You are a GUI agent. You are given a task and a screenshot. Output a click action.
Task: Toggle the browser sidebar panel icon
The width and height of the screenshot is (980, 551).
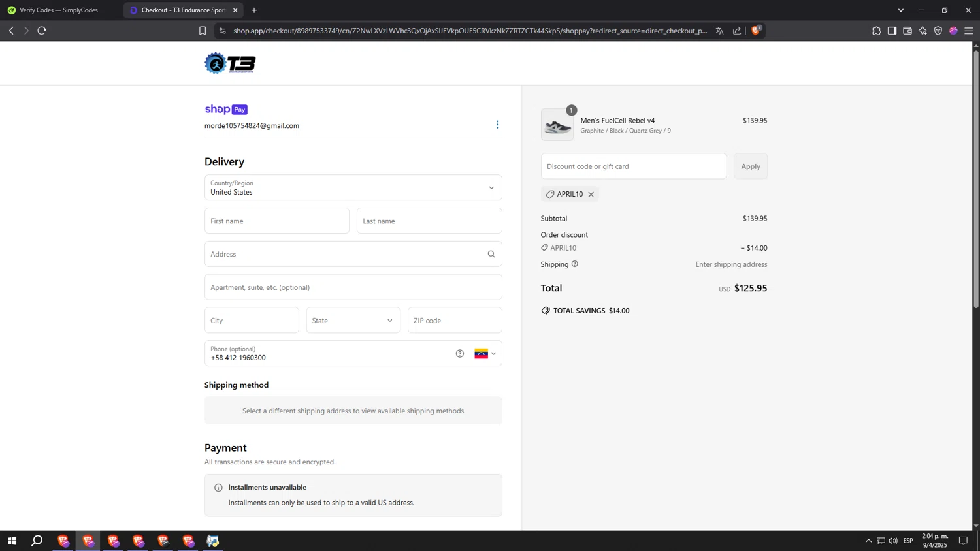click(892, 31)
